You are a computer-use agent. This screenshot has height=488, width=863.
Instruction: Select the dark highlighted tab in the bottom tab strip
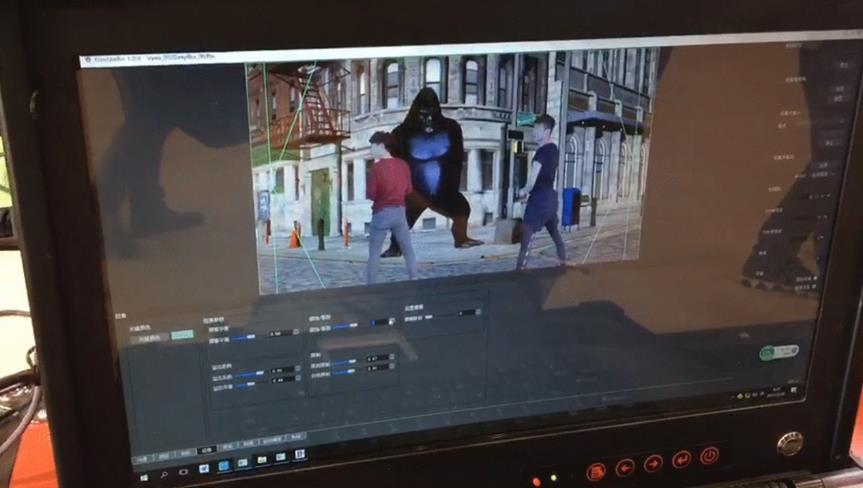[x=206, y=450]
